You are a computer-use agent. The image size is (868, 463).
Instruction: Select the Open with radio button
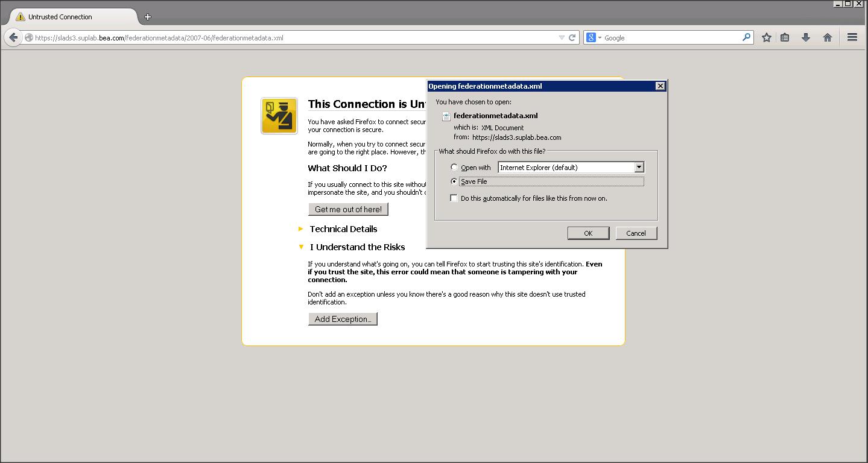(454, 168)
